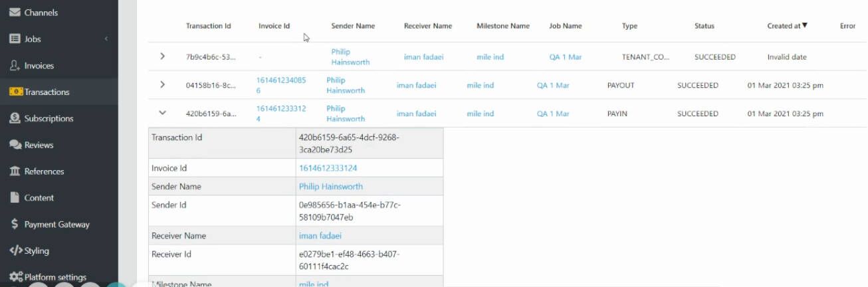Click the Status column header
Image resolution: width=868 pixels, height=287 pixels.
[x=705, y=26]
